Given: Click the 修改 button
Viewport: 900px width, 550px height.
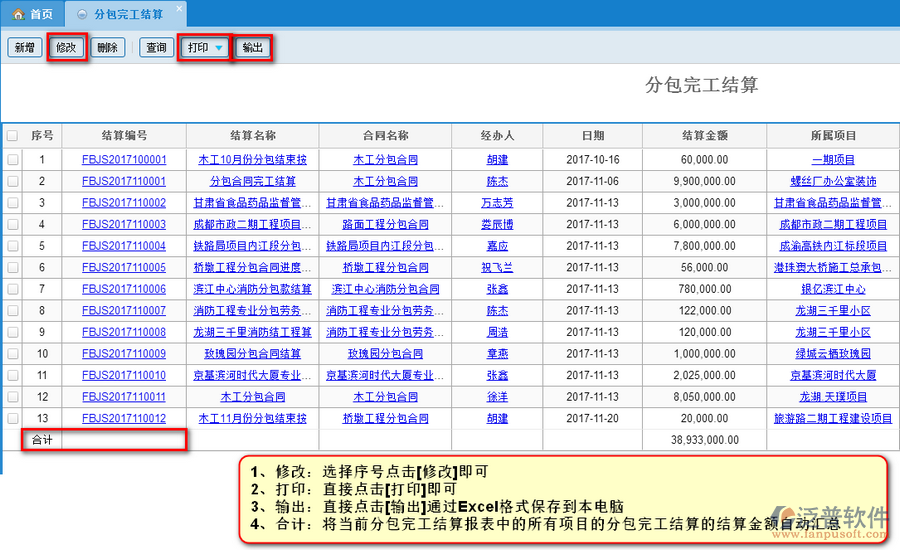Looking at the screenshot, I should 67,47.
